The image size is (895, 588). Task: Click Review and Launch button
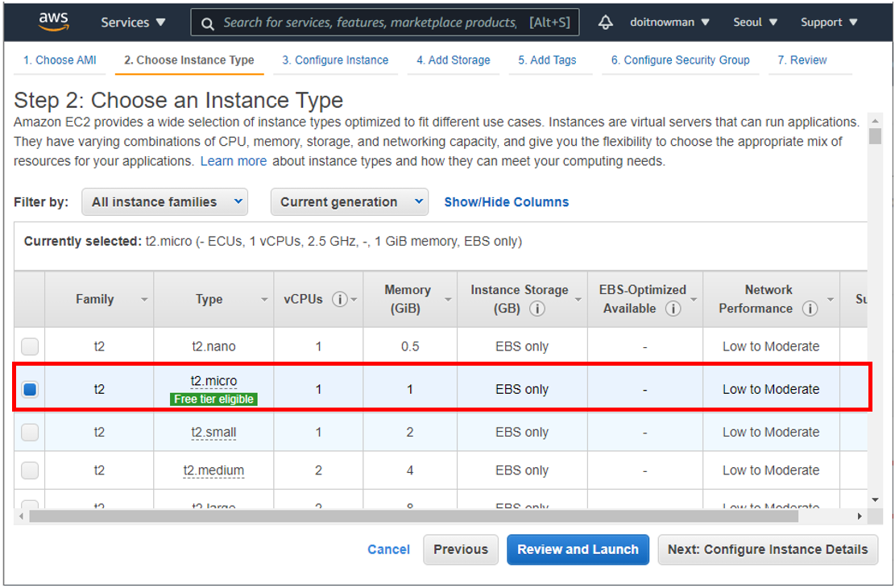pyautogui.click(x=578, y=550)
